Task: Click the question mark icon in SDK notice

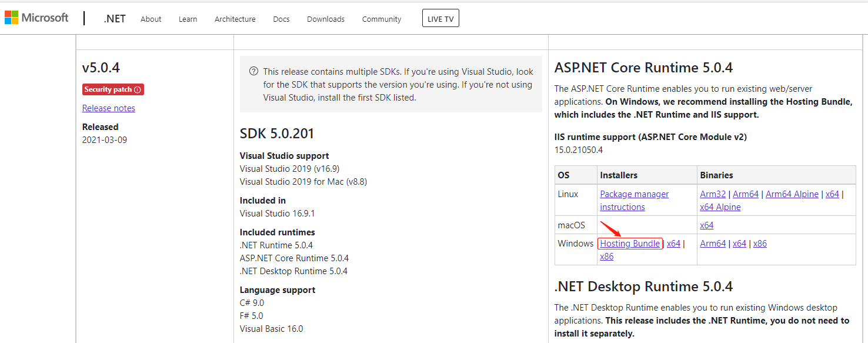Action: coord(253,71)
